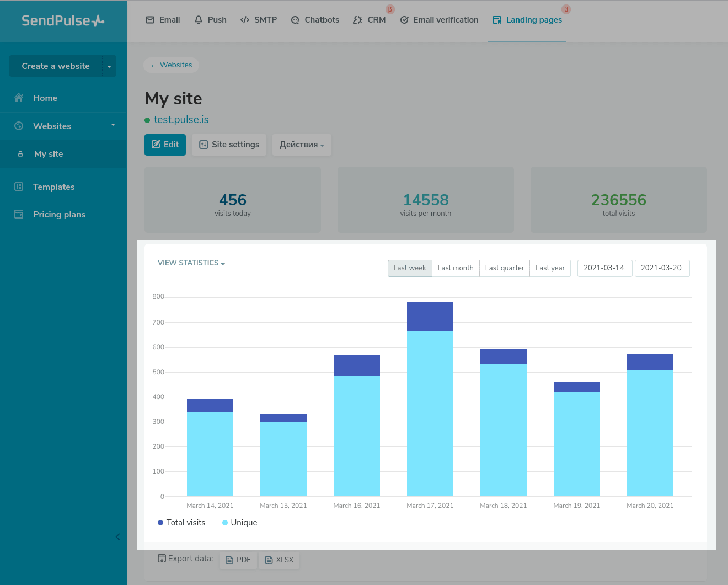Click the March 17, 2021 total visits bar
Viewport: 728px width, 585px height.
430,317
